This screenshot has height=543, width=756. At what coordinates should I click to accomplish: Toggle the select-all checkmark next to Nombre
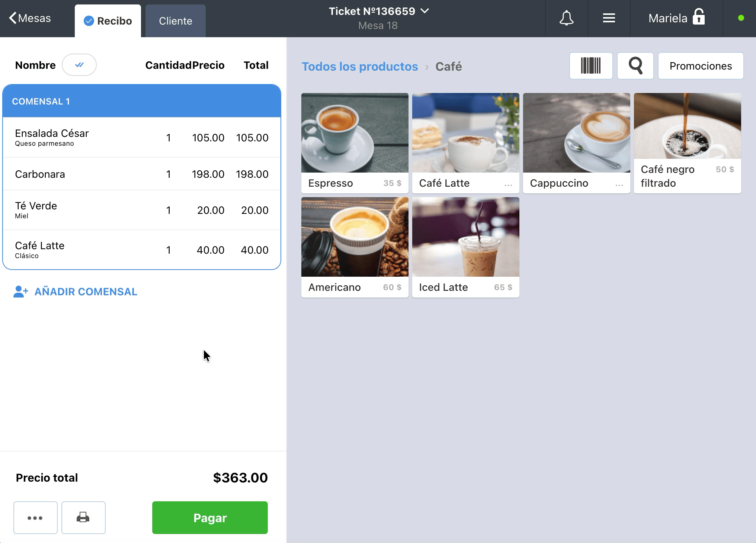tap(79, 65)
